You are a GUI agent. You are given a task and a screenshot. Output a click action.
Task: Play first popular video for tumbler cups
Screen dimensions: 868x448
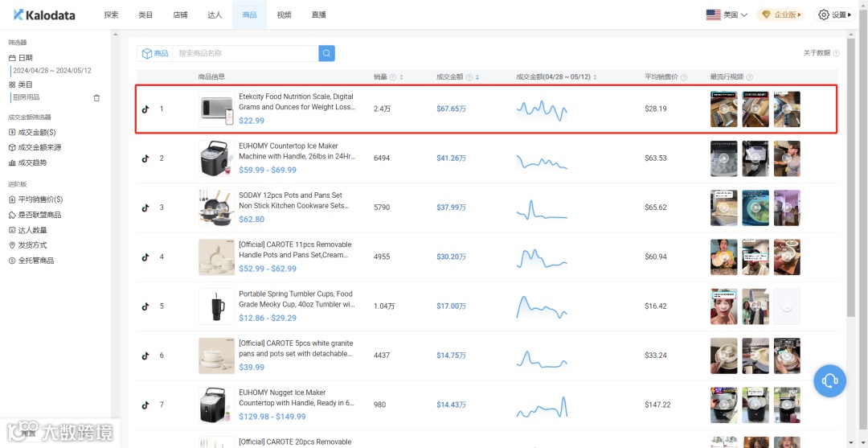pos(723,306)
